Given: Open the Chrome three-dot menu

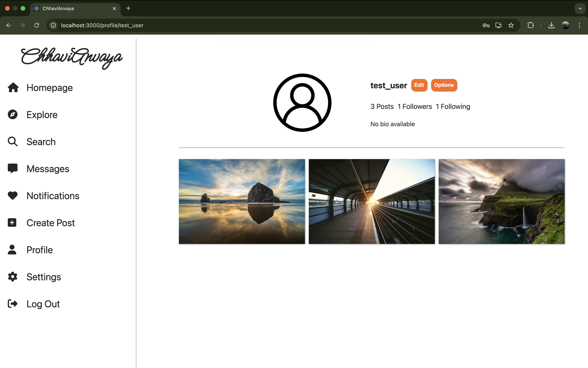Looking at the screenshot, I should (579, 25).
